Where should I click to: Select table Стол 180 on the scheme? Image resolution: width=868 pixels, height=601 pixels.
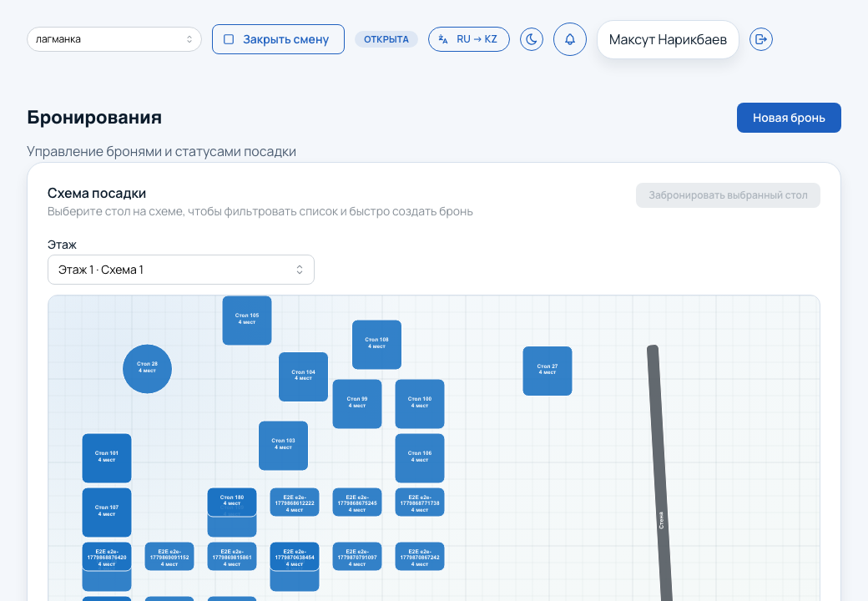[x=232, y=502]
